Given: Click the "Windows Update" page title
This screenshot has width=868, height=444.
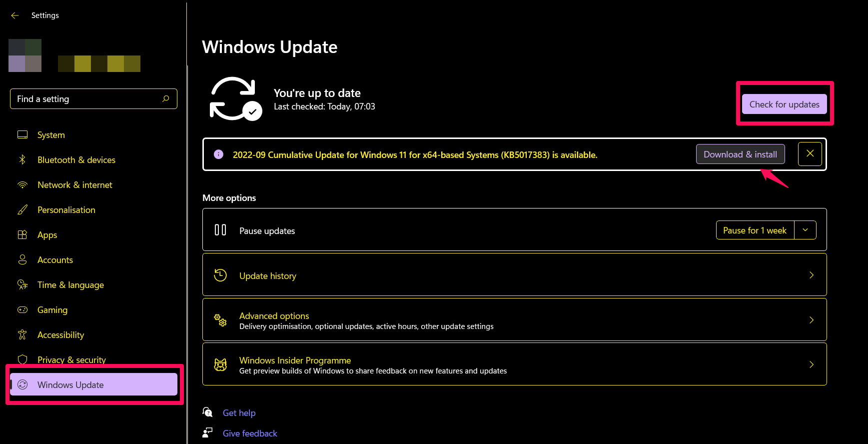Looking at the screenshot, I should (269, 46).
